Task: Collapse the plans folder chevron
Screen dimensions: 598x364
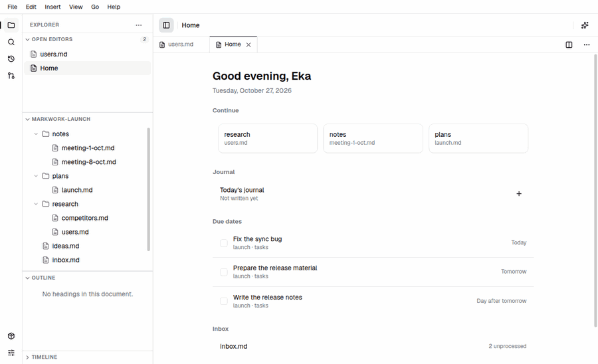Action: 36,176
